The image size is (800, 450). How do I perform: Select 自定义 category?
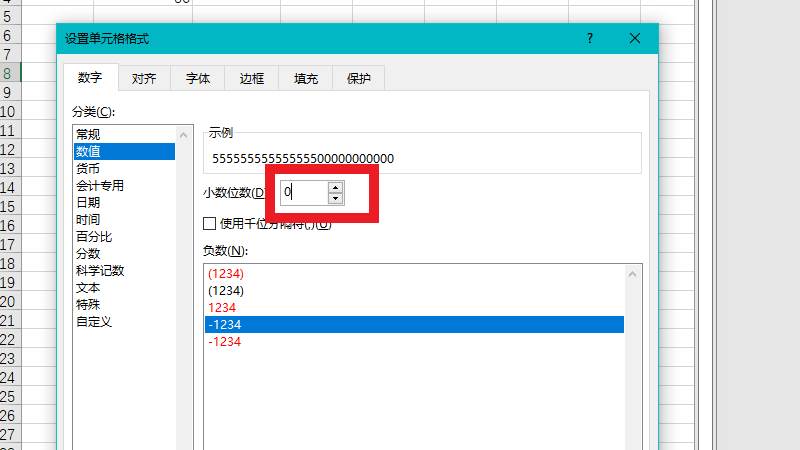click(x=94, y=322)
